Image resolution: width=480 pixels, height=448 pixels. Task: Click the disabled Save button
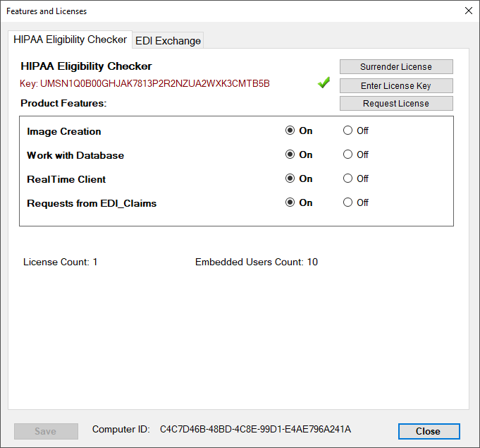coord(46,431)
